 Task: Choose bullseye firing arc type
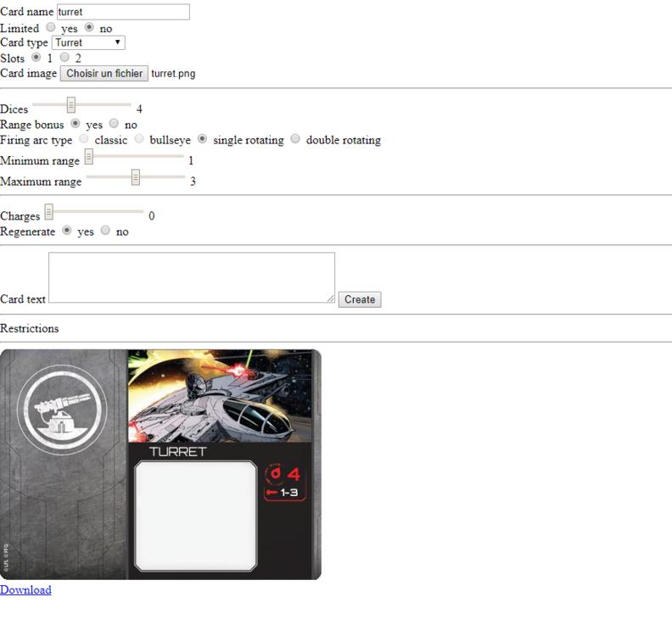139,139
